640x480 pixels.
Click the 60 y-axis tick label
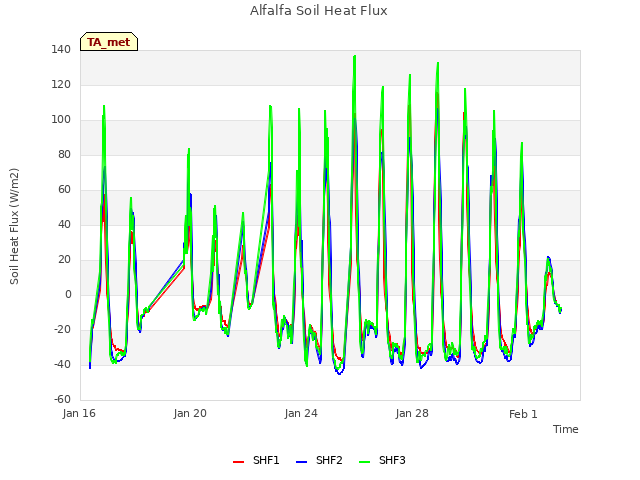pos(64,189)
